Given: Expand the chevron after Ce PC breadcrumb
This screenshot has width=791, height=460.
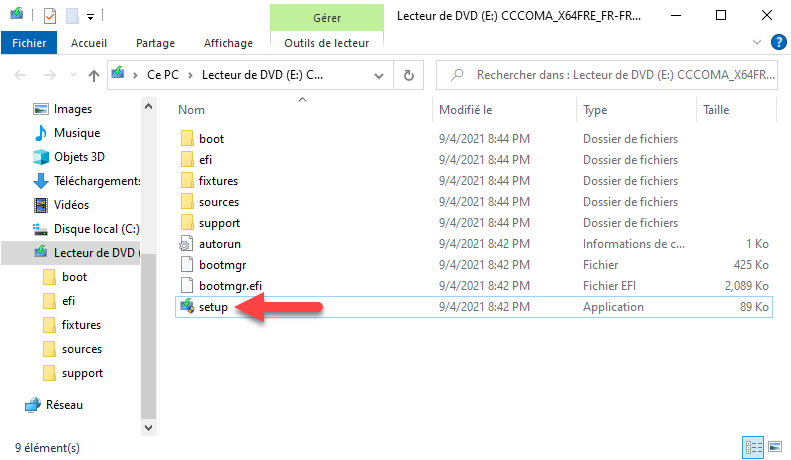Looking at the screenshot, I should coord(190,75).
